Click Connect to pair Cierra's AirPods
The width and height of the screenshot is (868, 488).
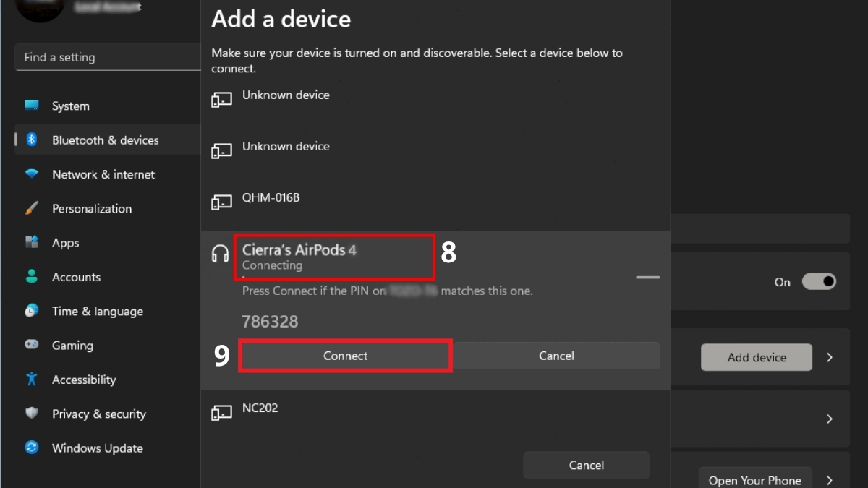pyautogui.click(x=345, y=356)
